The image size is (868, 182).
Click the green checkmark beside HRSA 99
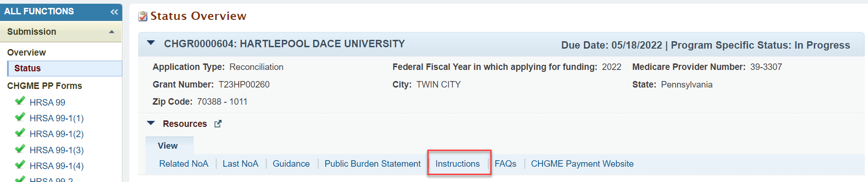20,101
